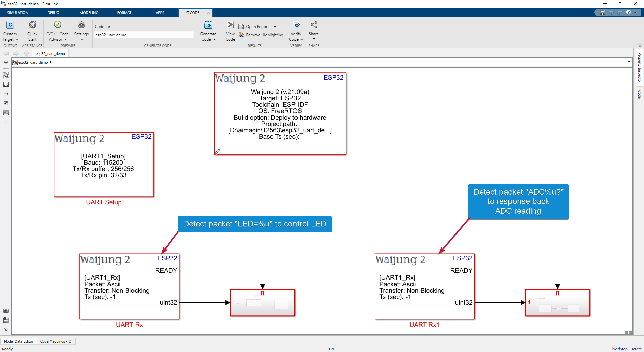This screenshot has height=352, width=644.
Task: Insert an image with the image icon
Action: [x=6, y=113]
